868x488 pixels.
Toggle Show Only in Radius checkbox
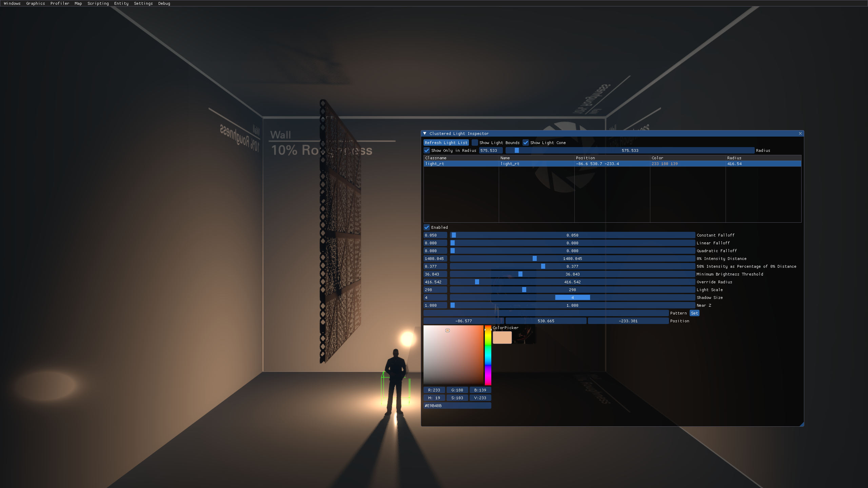click(427, 150)
